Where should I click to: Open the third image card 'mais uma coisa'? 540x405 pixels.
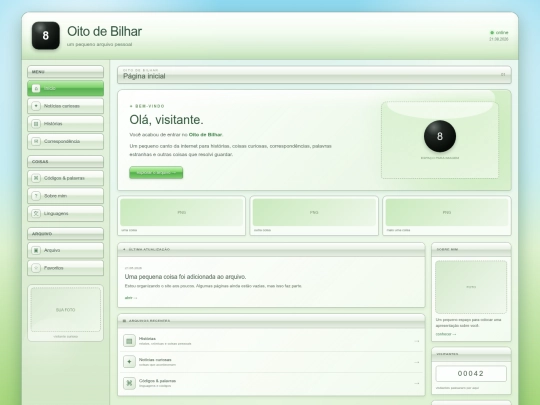(447, 216)
